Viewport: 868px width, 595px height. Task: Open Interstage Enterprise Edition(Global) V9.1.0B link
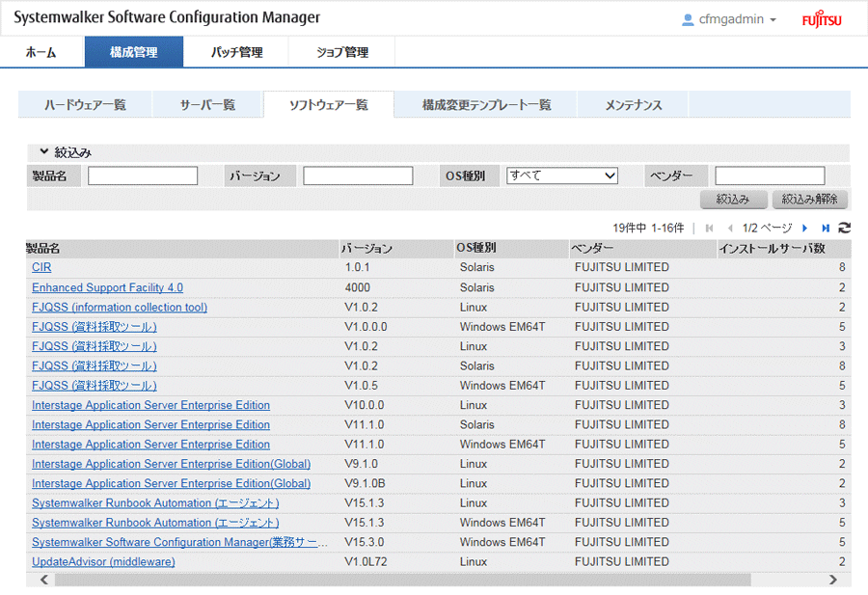(171, 484)
